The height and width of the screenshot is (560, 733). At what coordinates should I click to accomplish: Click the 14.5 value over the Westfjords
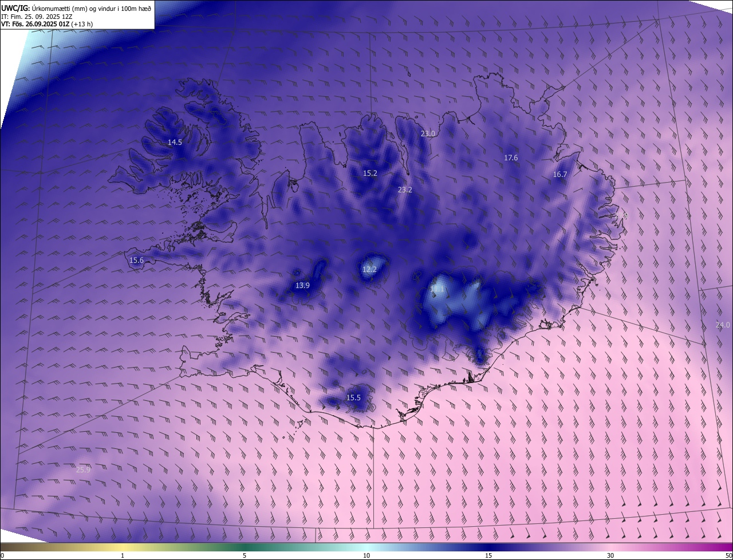tap(175, 142)
